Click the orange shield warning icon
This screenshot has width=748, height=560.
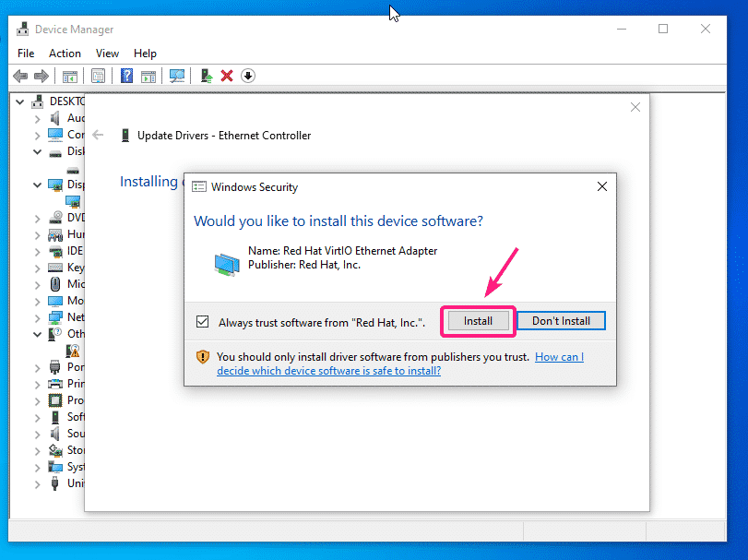pos(203,356)
